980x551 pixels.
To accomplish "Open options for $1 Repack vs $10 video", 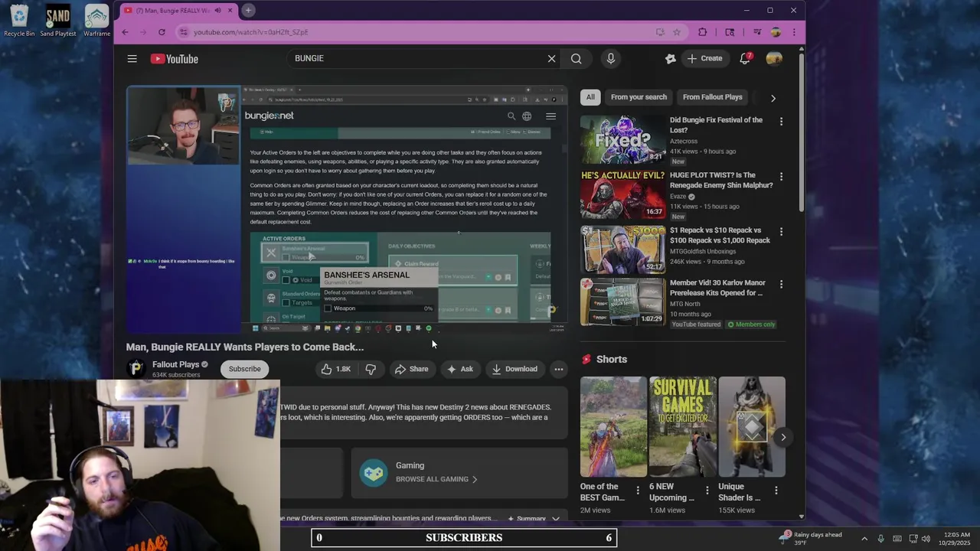I will (781, 232).
